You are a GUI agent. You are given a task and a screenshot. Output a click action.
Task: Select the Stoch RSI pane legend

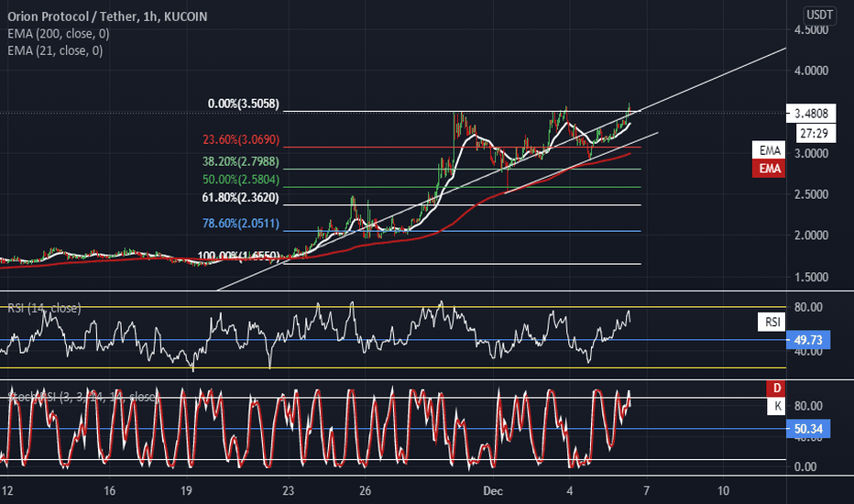[x=82, y=397]
